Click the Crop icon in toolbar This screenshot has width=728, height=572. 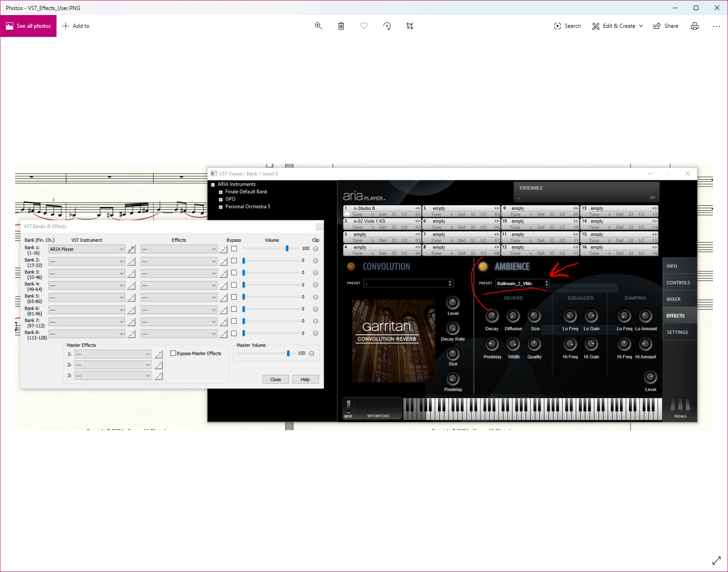410,26
